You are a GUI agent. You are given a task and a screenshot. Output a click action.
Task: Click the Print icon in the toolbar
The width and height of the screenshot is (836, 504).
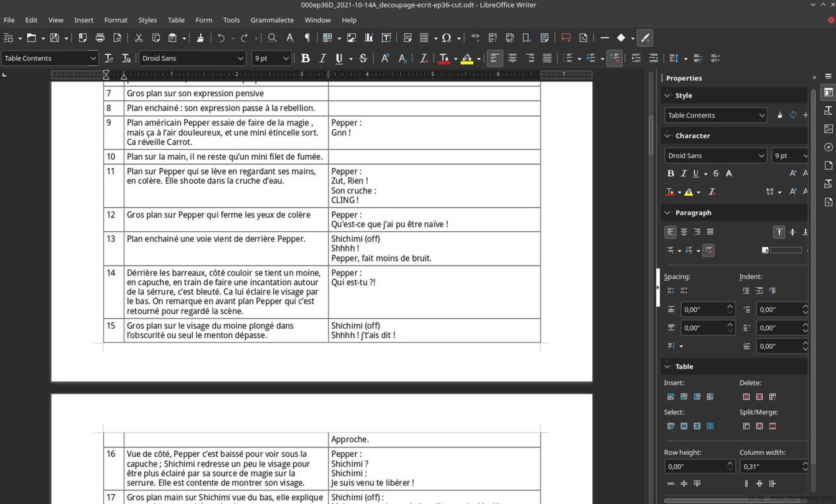click(100, 38)
